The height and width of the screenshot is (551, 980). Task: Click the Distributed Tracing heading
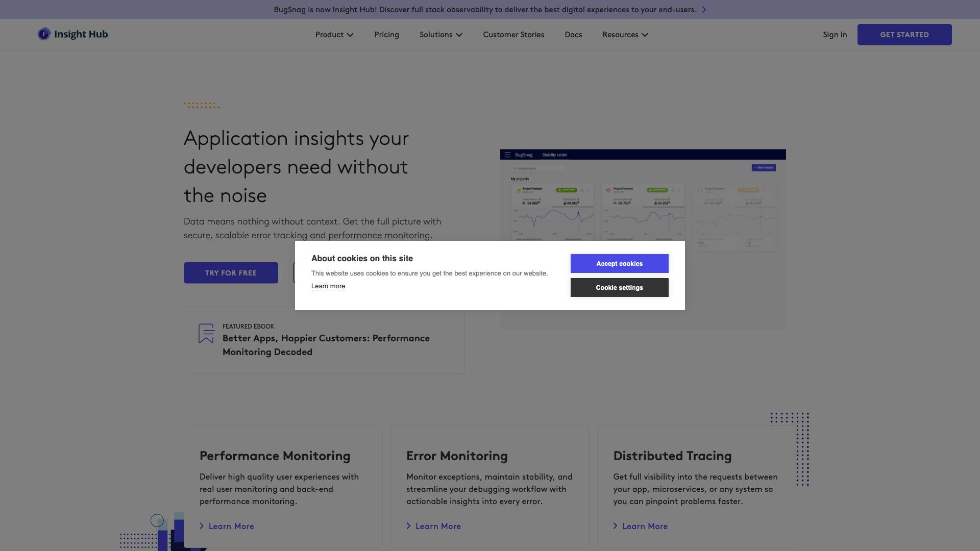click(x=672, y=456)
